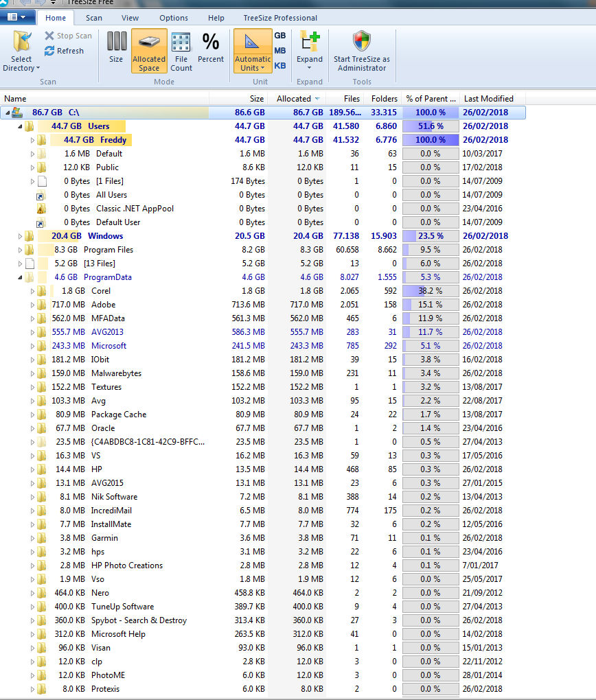Click the Select Directory icon
Image resolution: width=596 pixels, height=700 pixels.
pos(21,43)
